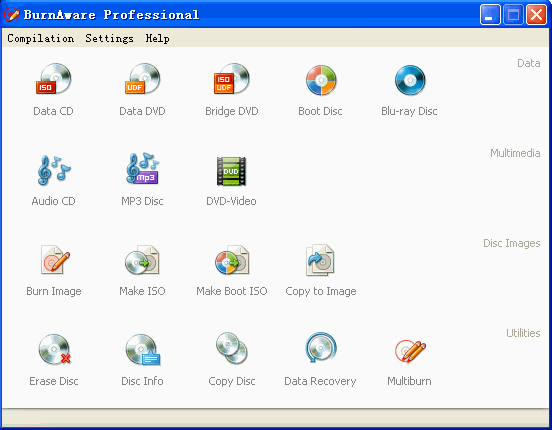Open the Data CD tool icon
Screen dimensions: 552x430
pyautogui.click(x=54, y=79)
